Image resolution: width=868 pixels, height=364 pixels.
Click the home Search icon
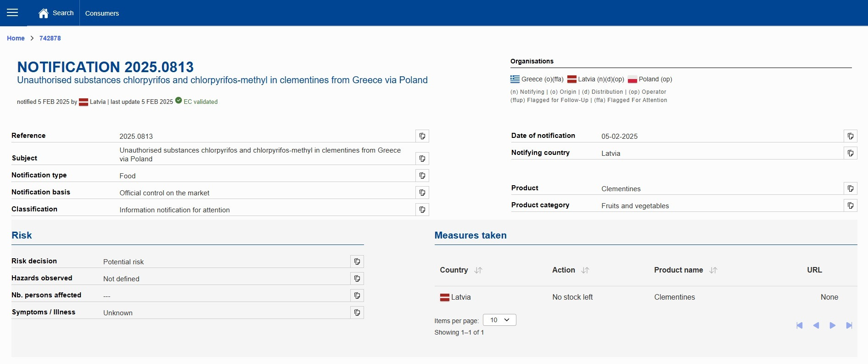pyautogui.click(x=44, y=13)
